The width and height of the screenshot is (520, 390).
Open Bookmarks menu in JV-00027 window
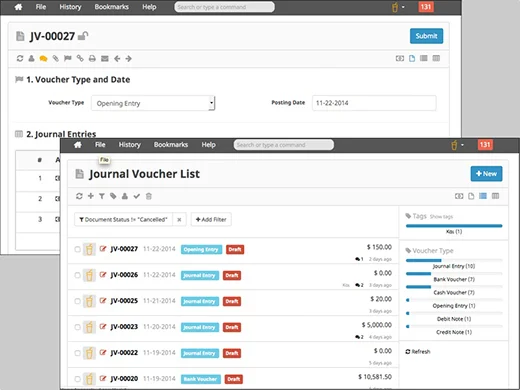(x=111, y=7)
